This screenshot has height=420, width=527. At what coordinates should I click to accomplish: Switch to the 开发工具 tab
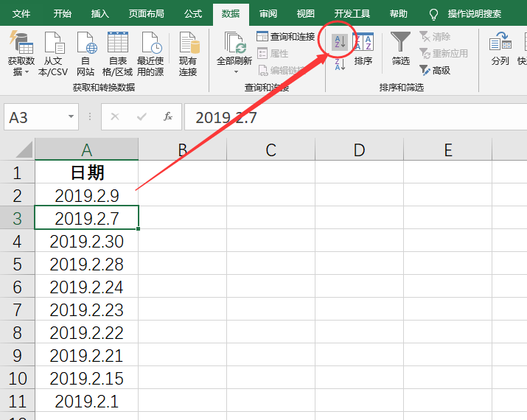[352, 14]
